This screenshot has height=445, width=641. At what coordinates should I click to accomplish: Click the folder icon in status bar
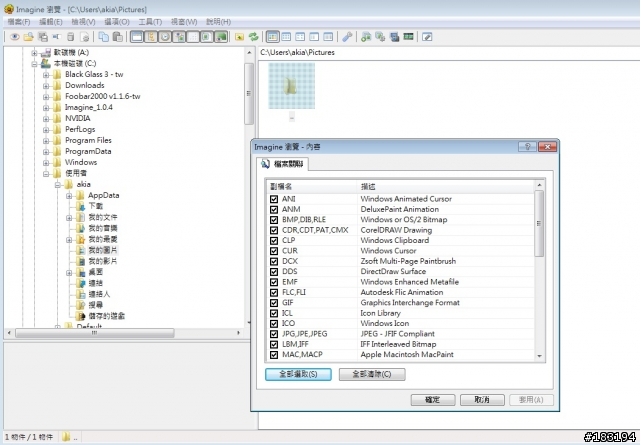[66, 437]
